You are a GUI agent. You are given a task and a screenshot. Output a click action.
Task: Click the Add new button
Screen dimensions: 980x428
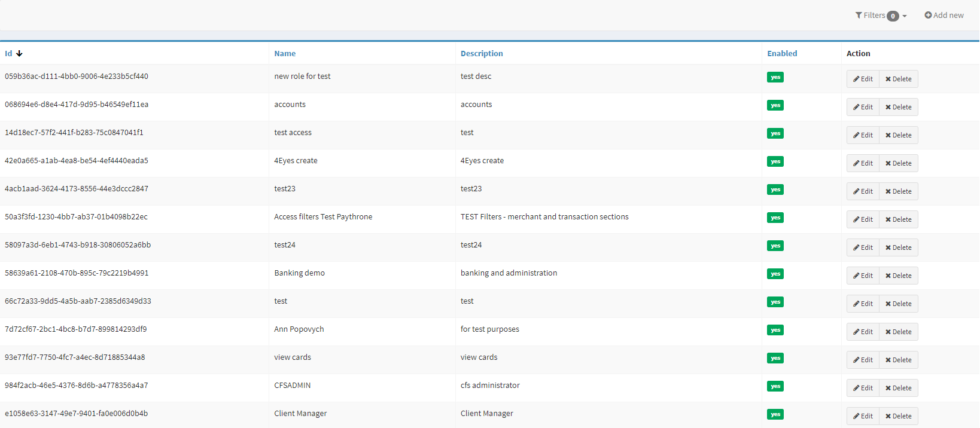point(944,16)
